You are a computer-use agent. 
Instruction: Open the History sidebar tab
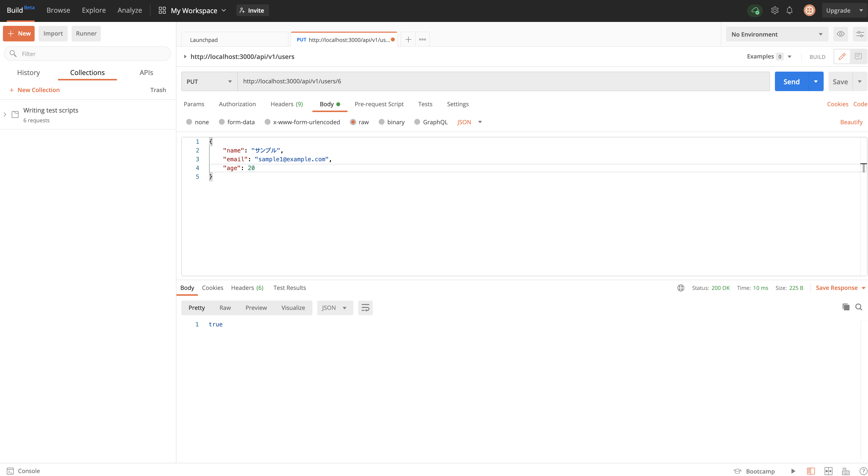coord(28,72)
